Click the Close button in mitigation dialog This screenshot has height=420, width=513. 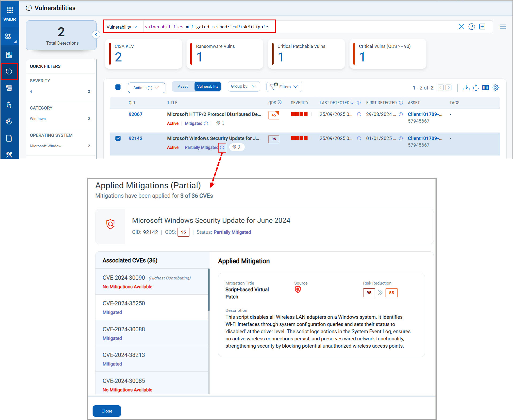click(107, 411)
